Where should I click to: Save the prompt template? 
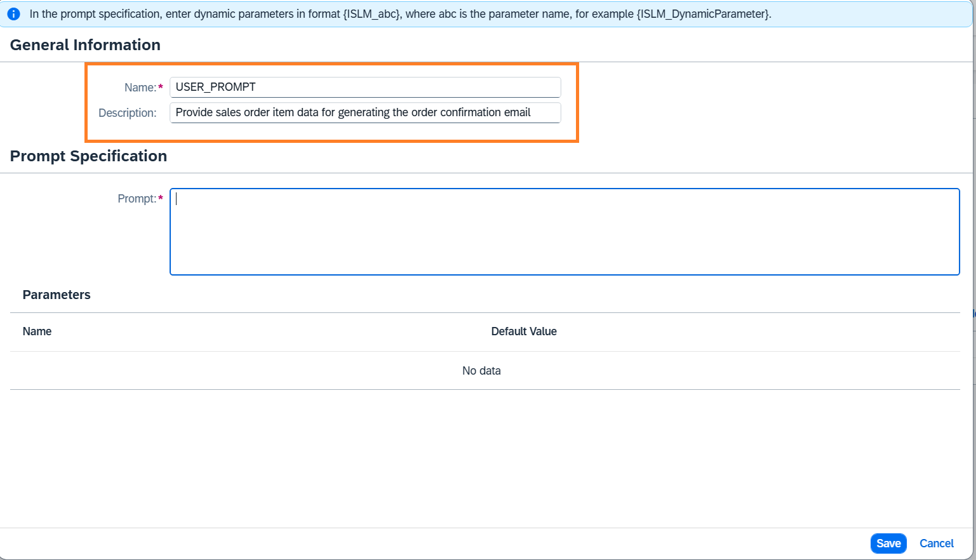(888, 543)
